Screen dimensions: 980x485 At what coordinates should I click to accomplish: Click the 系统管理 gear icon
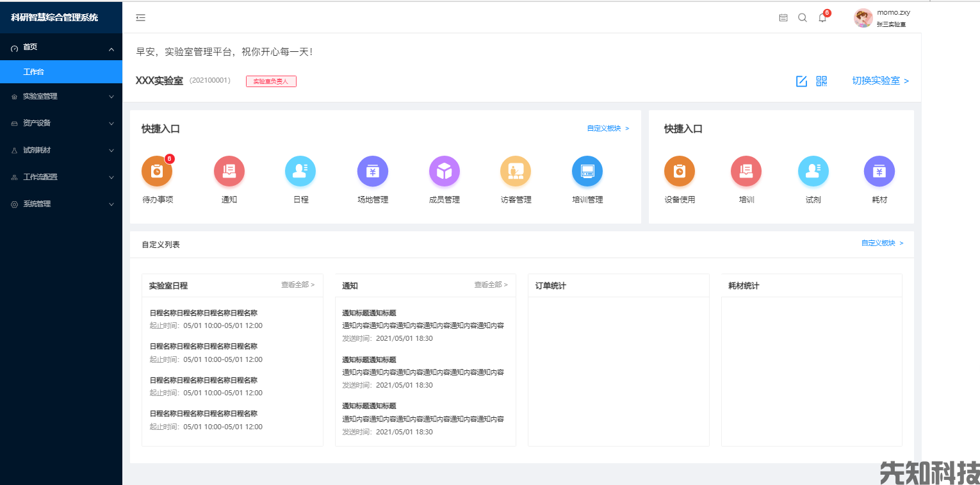15,204
